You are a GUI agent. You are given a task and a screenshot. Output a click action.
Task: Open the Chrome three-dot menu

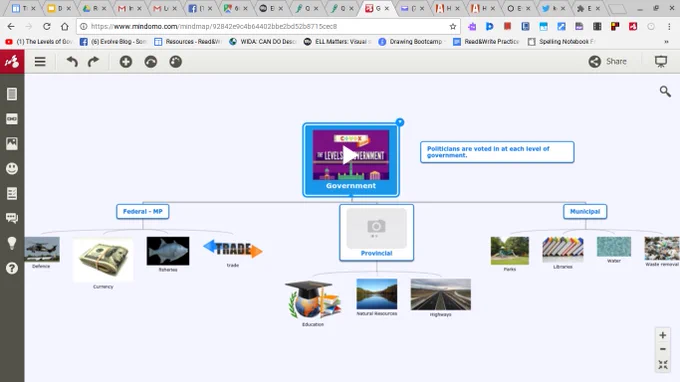(669, 26)
